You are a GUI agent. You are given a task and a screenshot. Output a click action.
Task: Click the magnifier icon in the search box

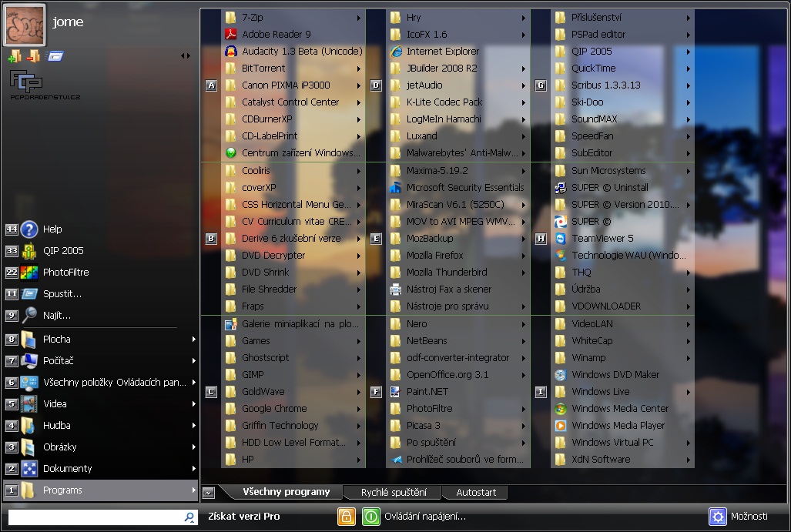pyautogui.click(x=189, y=517)
